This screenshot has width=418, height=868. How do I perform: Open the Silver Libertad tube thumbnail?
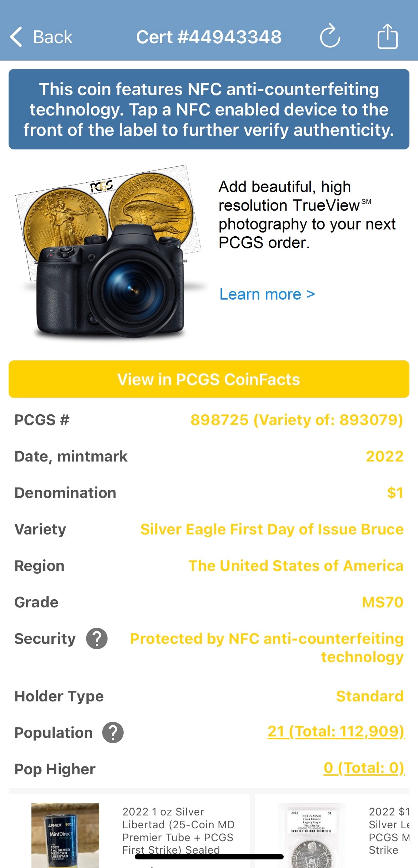point(65,835)
